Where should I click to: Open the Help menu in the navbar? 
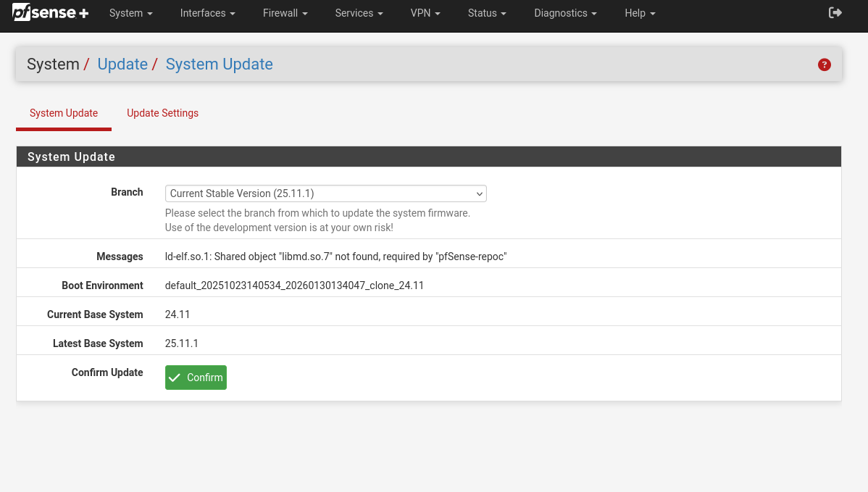[x=640, y=13]
